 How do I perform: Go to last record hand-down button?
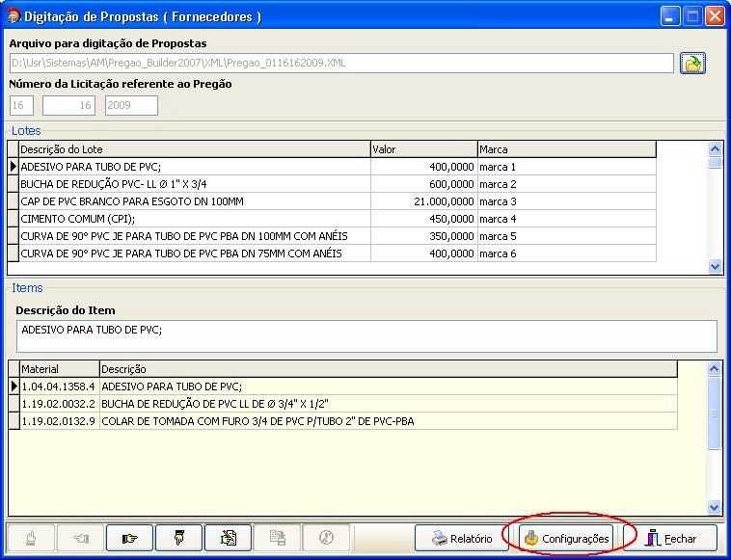(x=179, y=538)
